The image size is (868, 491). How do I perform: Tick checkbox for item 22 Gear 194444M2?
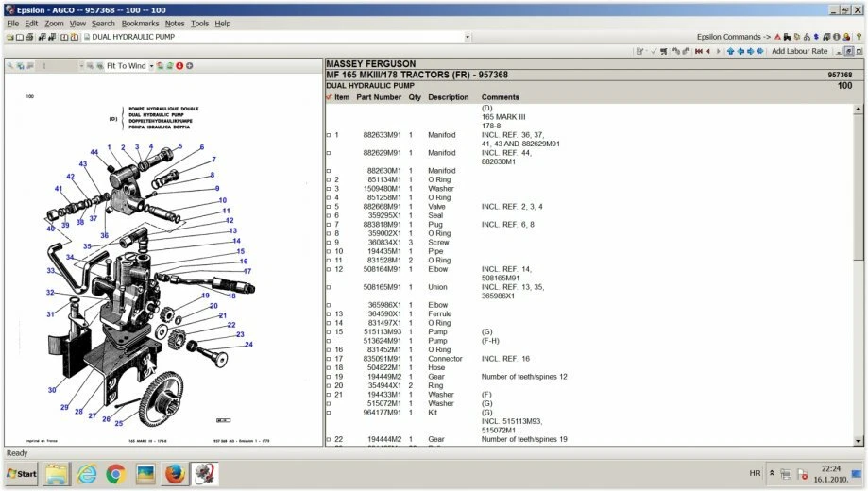tap(329, 439)
